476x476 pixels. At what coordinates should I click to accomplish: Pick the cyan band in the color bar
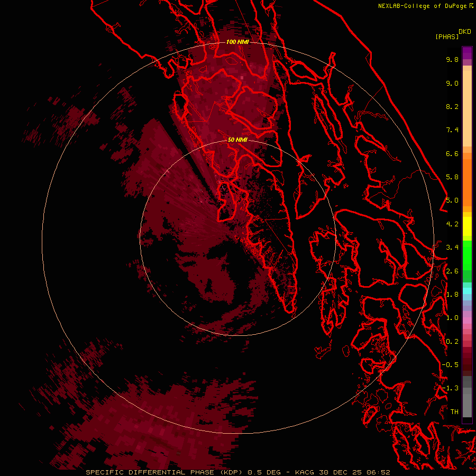click(467, 291)
